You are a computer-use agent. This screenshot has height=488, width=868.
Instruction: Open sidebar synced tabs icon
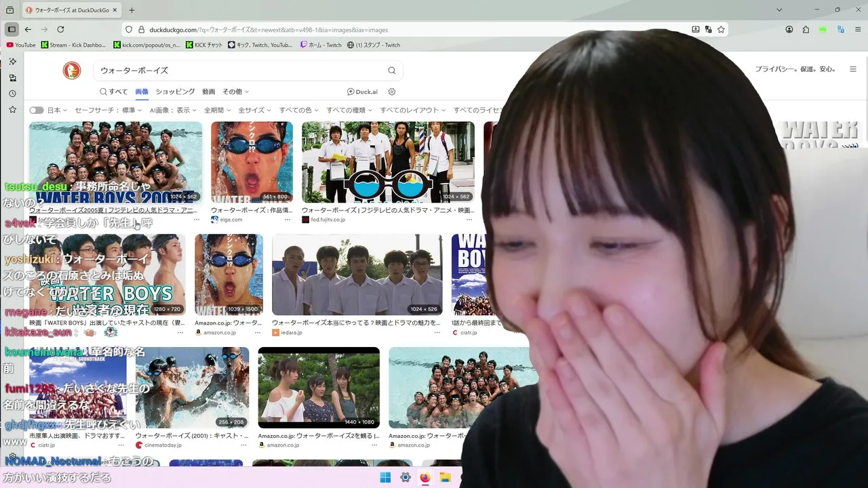(x=12, y=78)
